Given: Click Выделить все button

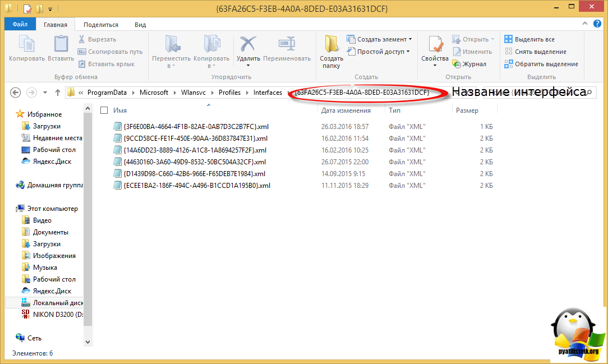Looking at the screenshot, I should click(x=529, y=39).
